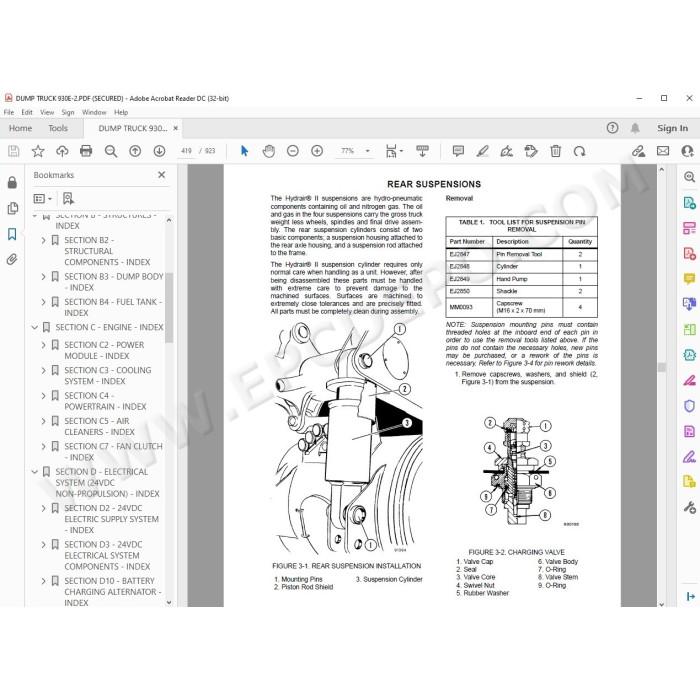This screenshot has width=700, height=700.
Task: Collapse SECTION D Electrical System
Action: point(34,472)
